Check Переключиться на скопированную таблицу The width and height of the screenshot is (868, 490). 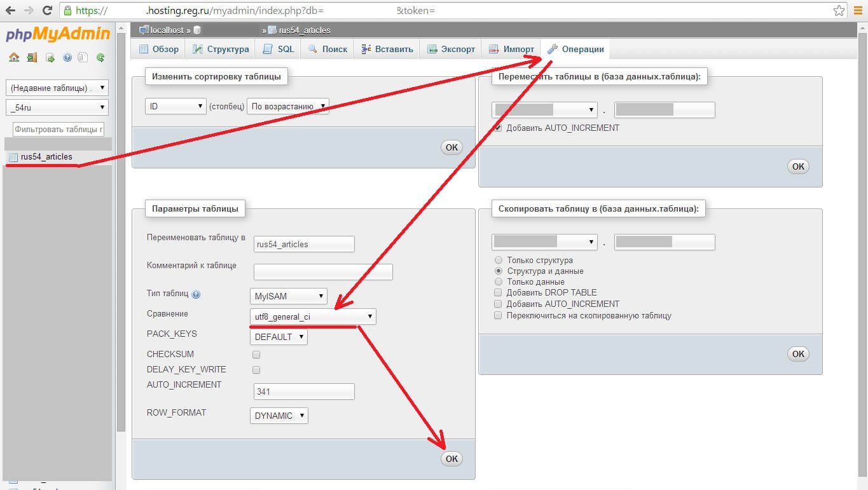(499, 316)
